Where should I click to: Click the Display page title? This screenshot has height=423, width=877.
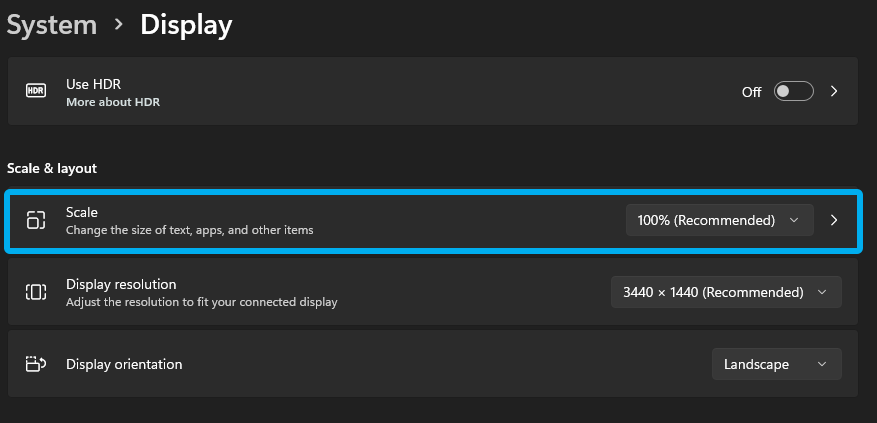click(186, 25)
